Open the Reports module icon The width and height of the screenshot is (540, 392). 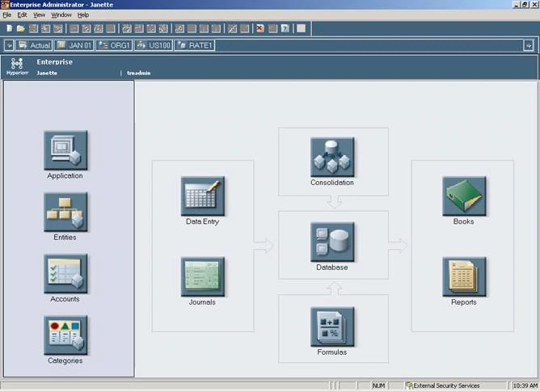pos(464,276)
